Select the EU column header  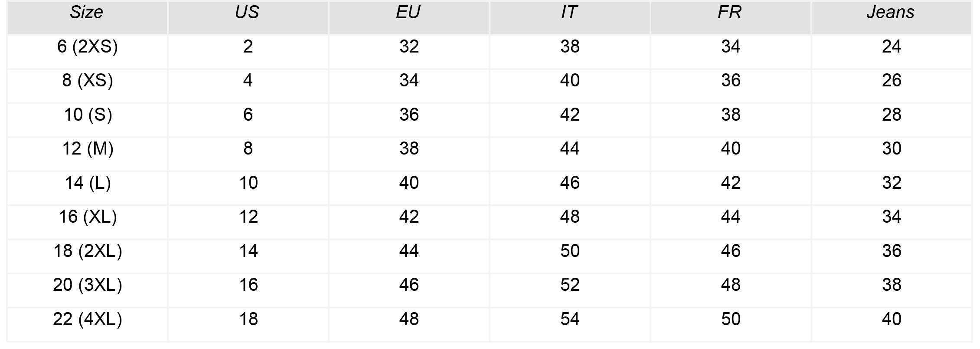click(x=409, y=18)
